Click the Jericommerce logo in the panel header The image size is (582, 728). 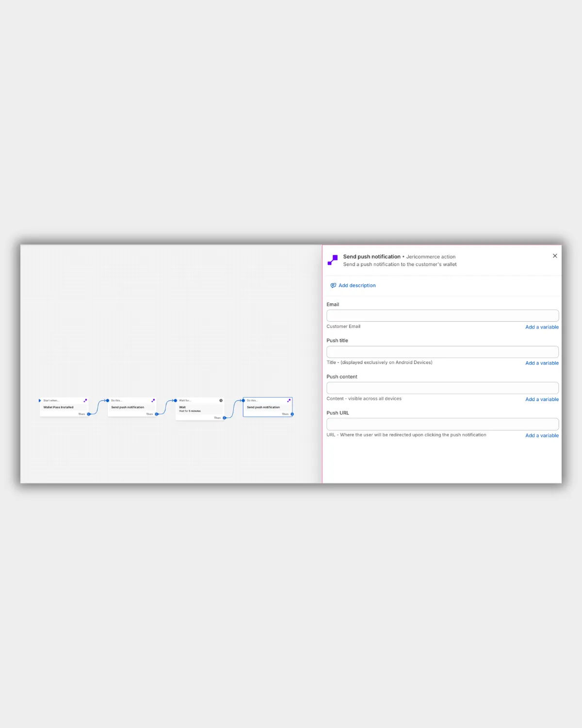coord(333,260)
